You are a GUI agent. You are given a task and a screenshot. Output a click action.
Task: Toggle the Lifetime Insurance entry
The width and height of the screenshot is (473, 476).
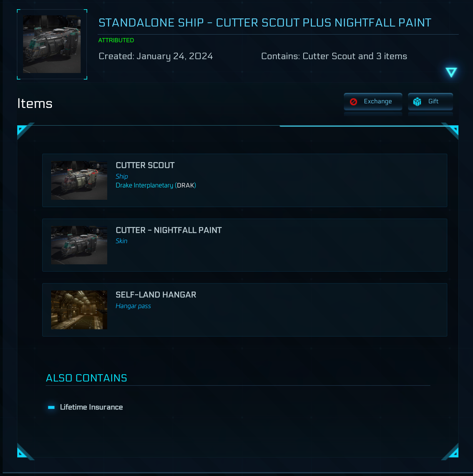pyautogui.click(x=91, y=407)
